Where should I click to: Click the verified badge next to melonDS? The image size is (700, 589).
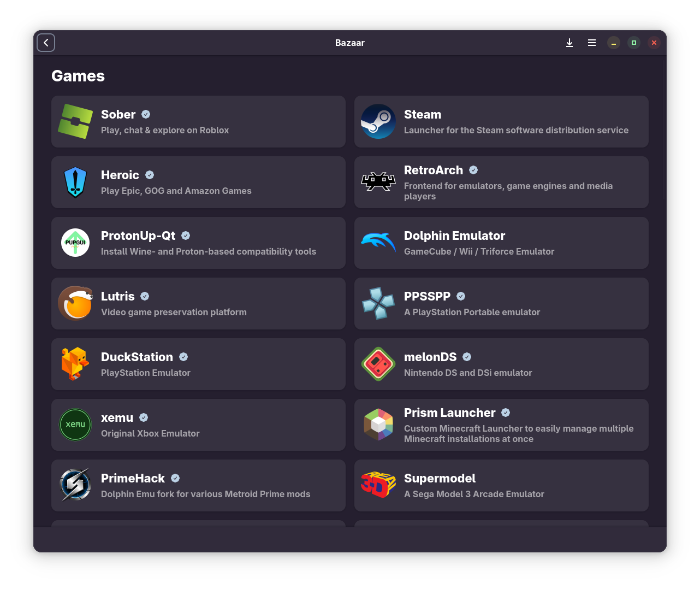coord(467,357)
